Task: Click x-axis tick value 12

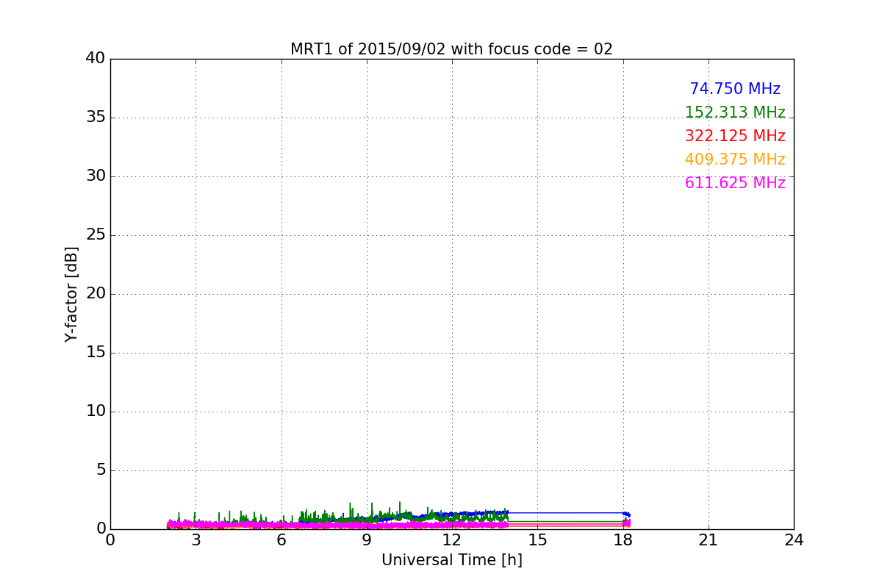Action: pos(452,540)
